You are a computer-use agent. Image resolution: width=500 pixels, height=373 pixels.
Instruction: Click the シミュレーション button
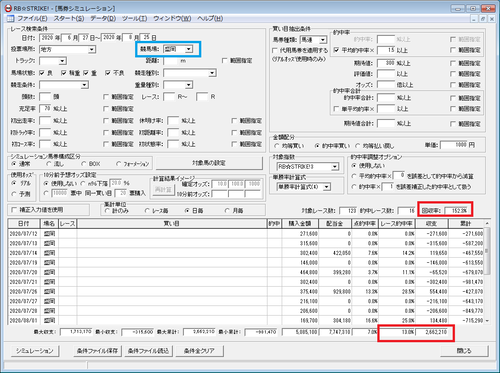point(35,351)
